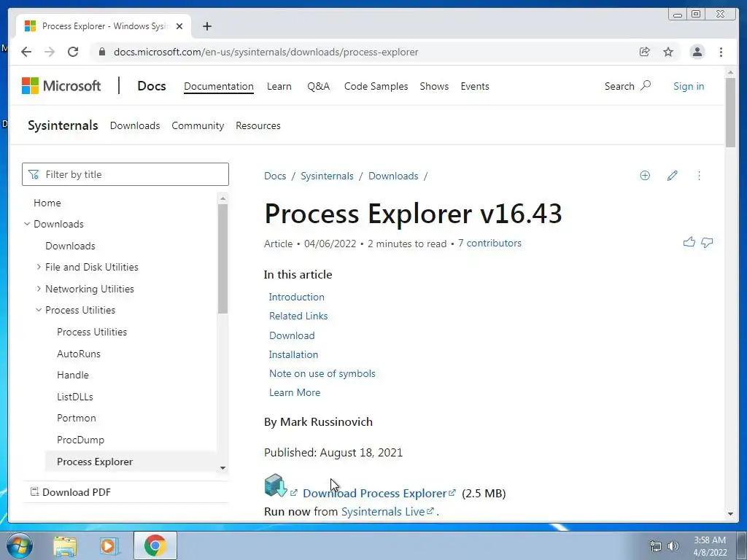Jump to Related Links section
The width and height of the screenshot is (747, 560).
(x=298, y=316)
